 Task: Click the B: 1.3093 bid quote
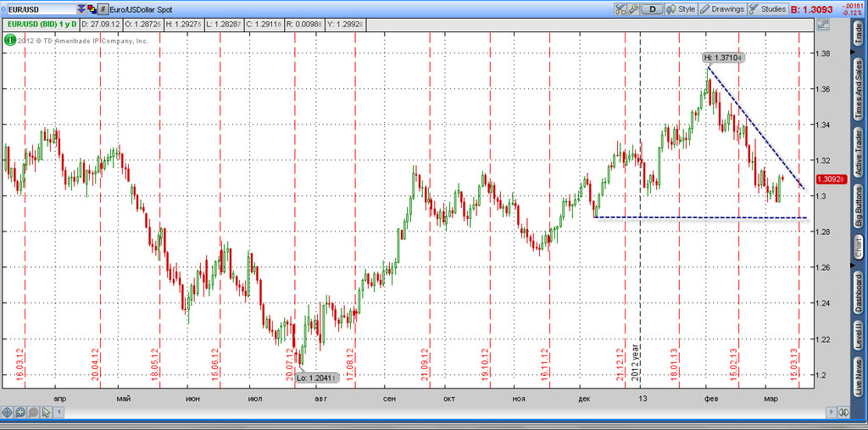click(812, 9)
